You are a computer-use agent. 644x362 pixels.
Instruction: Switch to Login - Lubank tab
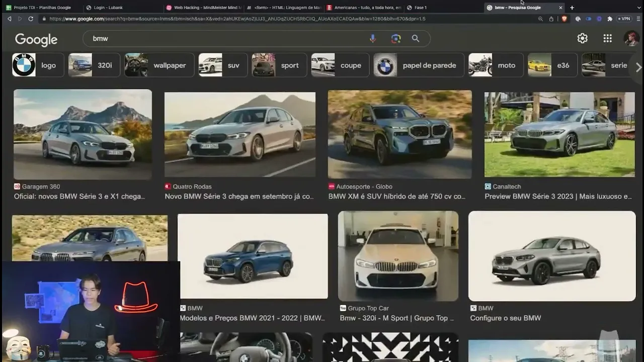coord(121,8)
